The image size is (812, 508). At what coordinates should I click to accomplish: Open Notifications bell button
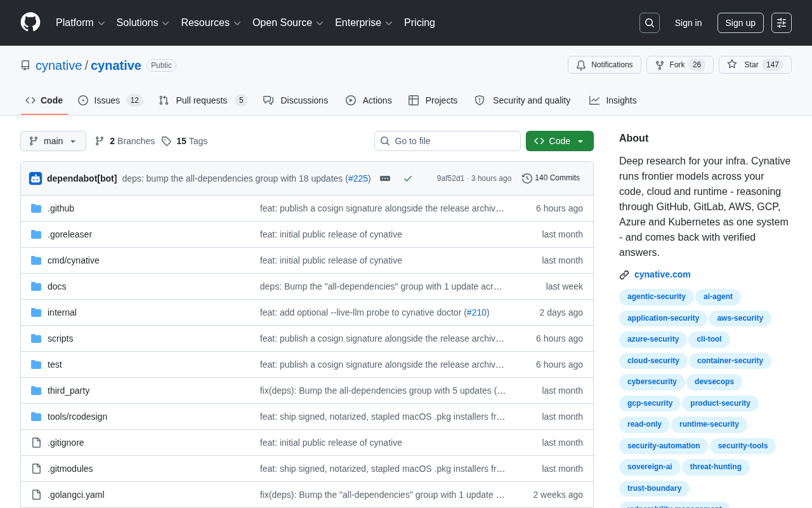pos(605,65)
